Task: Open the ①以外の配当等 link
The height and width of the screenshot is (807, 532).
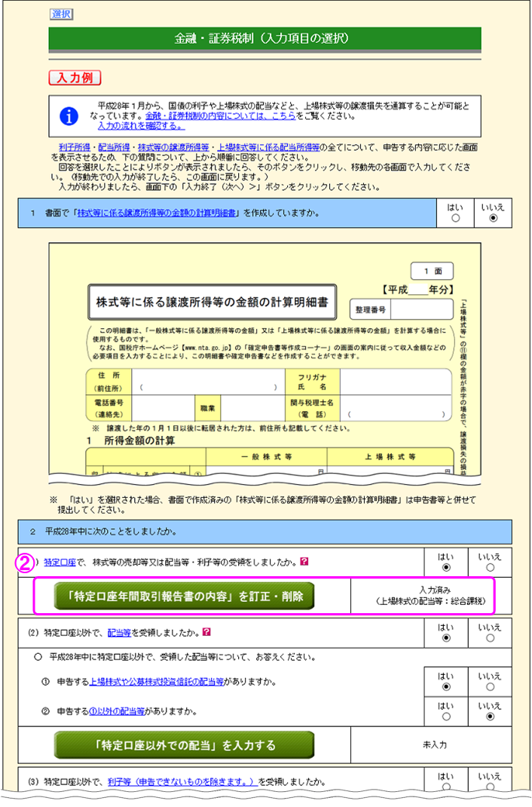Action: [x=118, y=712]
